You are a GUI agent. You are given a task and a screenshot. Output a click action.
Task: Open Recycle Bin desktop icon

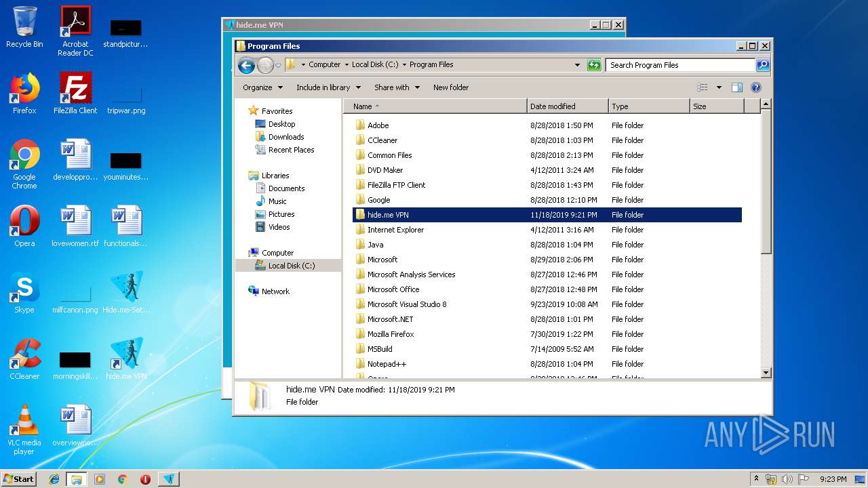pos(24,27)
